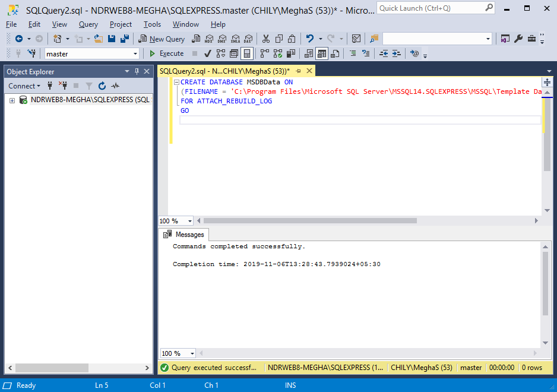Screen dimensions: 557x392
Task: Click the Object Explorer disconnect icon
Action: 63,86
